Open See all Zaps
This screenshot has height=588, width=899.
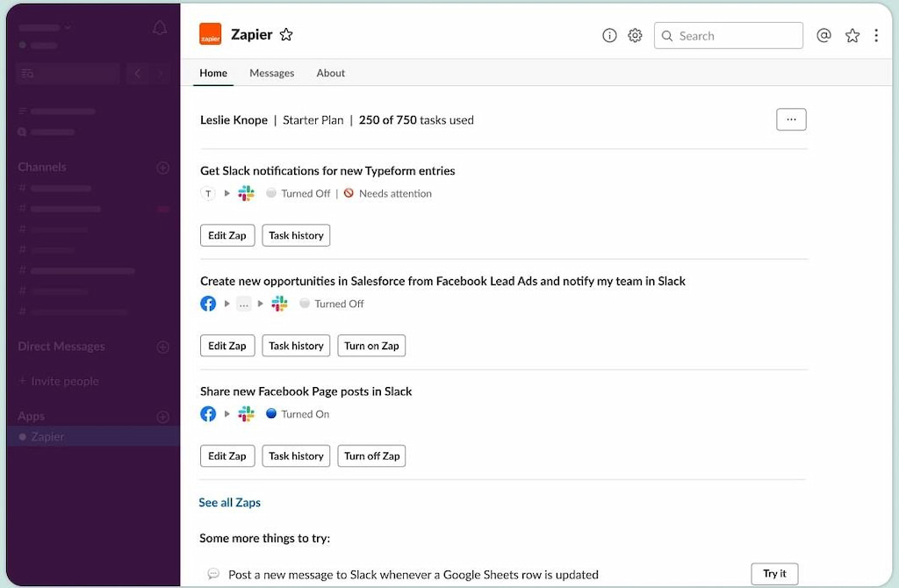pyautogui.click(x=229, y=503)
